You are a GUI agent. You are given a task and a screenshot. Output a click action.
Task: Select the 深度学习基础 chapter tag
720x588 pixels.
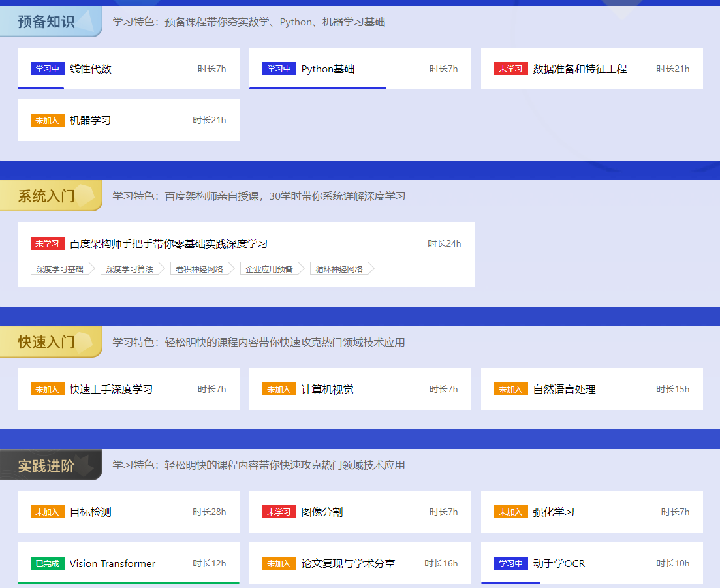click(63, 269)
